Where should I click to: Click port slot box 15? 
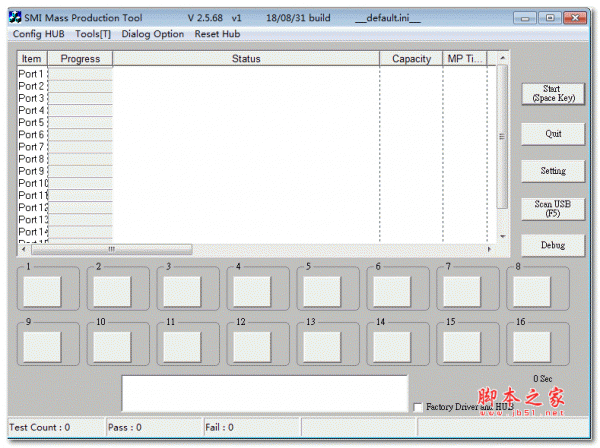pyautogui.click(x=462, y=347)
